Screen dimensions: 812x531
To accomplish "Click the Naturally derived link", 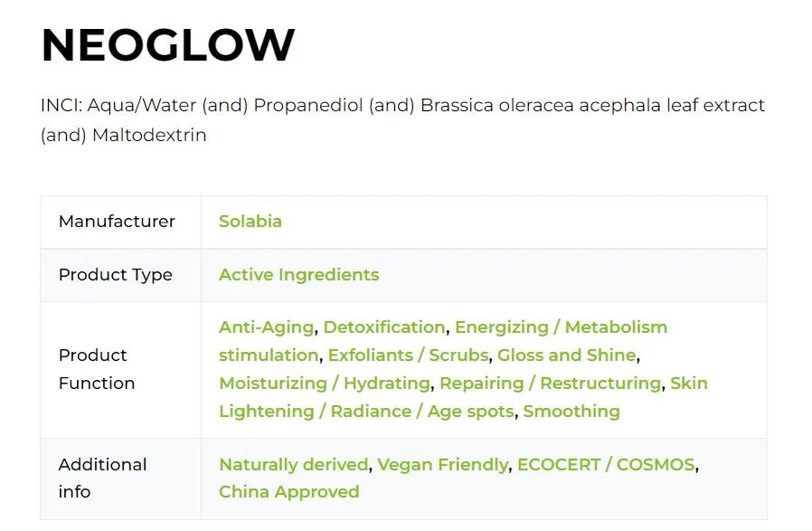I will [x=293, y=465].
